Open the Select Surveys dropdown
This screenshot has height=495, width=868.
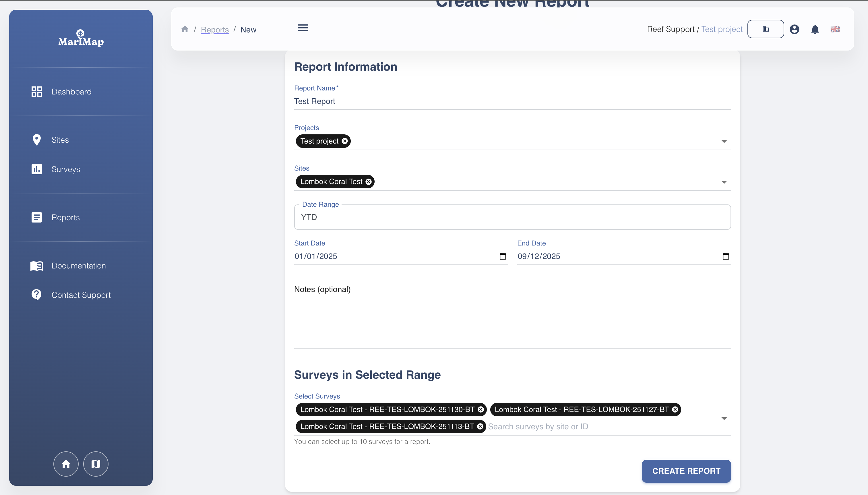pos(724,418)
